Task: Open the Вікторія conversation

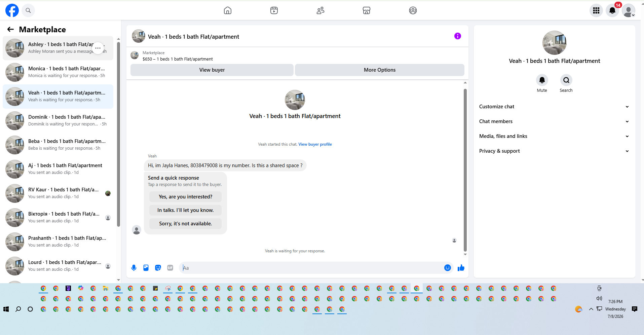Action: (x=58, y=218)
